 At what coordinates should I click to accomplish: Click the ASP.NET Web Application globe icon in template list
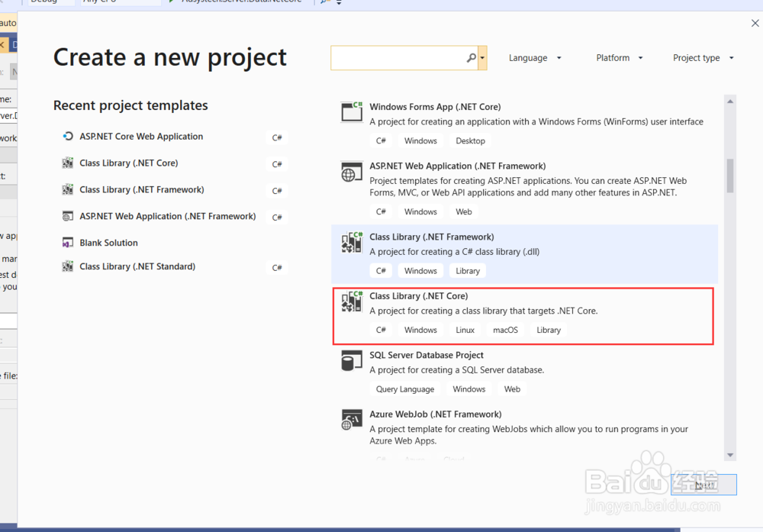351,171
